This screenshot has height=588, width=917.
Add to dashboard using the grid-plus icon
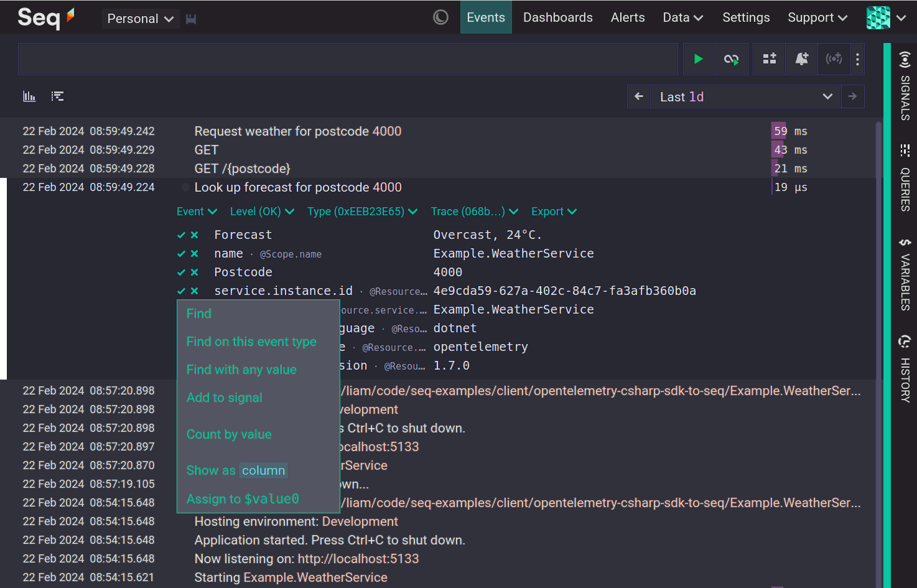pyautogui.click(x=770, y=59)
